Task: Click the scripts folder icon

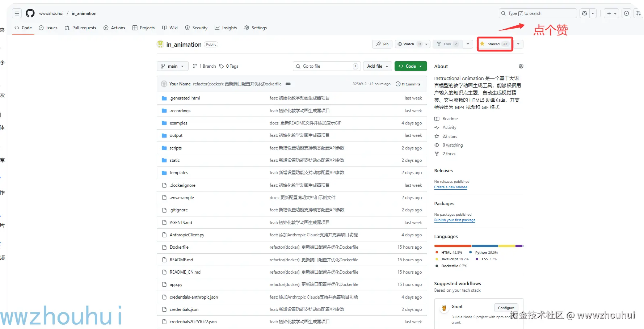Action: click(x=164, y=148)
